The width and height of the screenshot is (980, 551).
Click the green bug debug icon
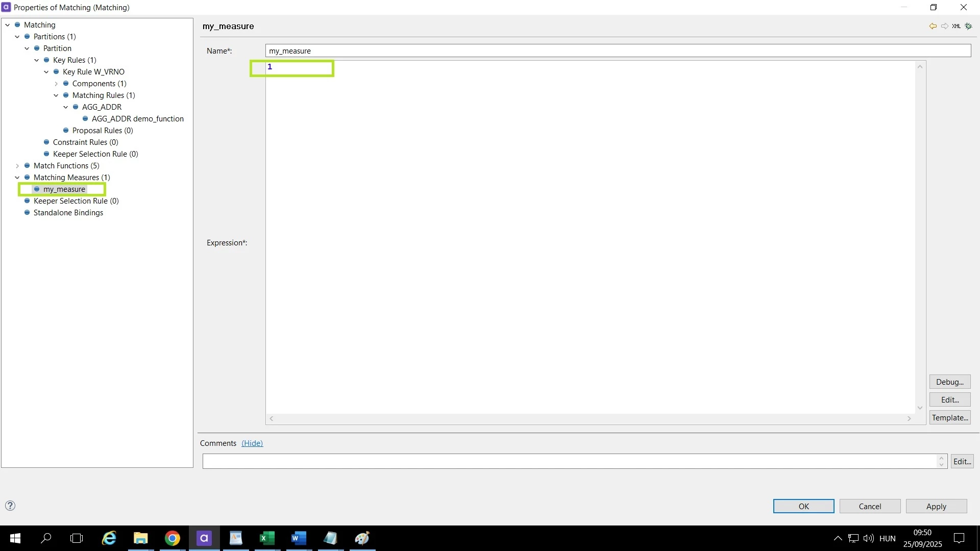968,26
